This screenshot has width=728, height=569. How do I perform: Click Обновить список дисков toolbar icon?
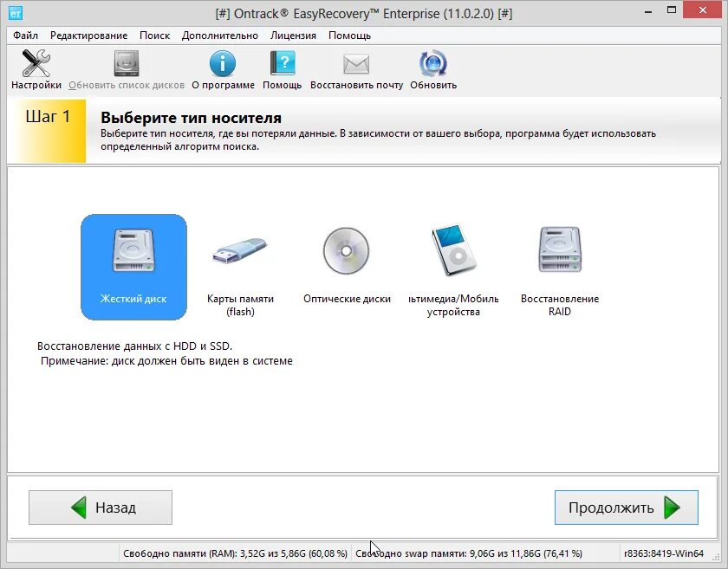point(127,69)
